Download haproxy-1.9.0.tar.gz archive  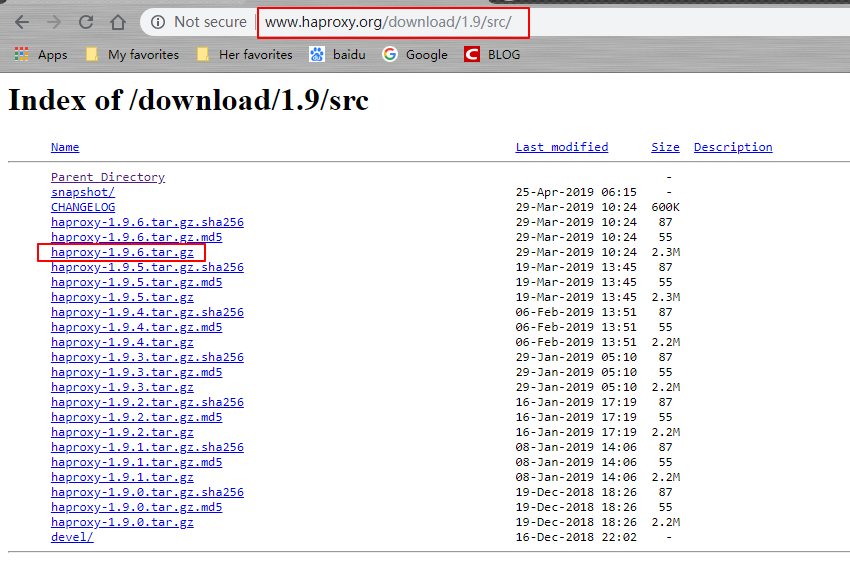122,522
